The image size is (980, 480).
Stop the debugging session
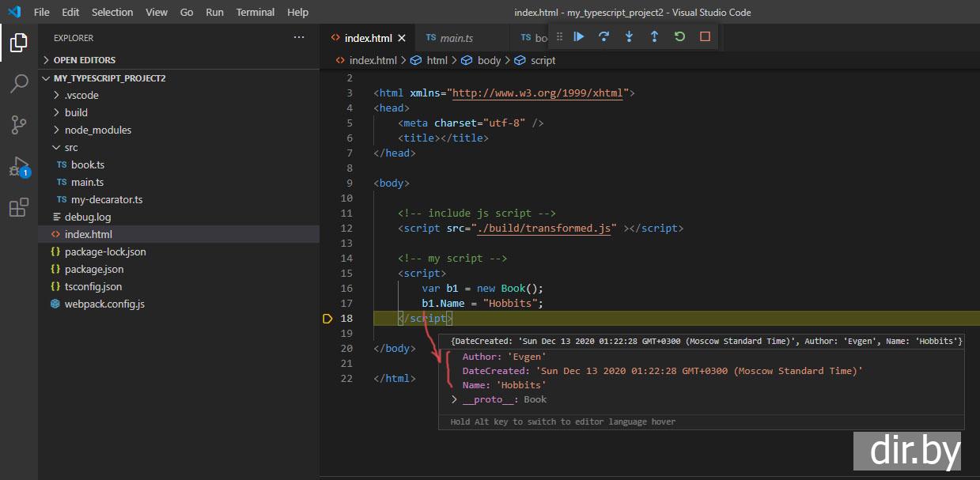[705, 36]
